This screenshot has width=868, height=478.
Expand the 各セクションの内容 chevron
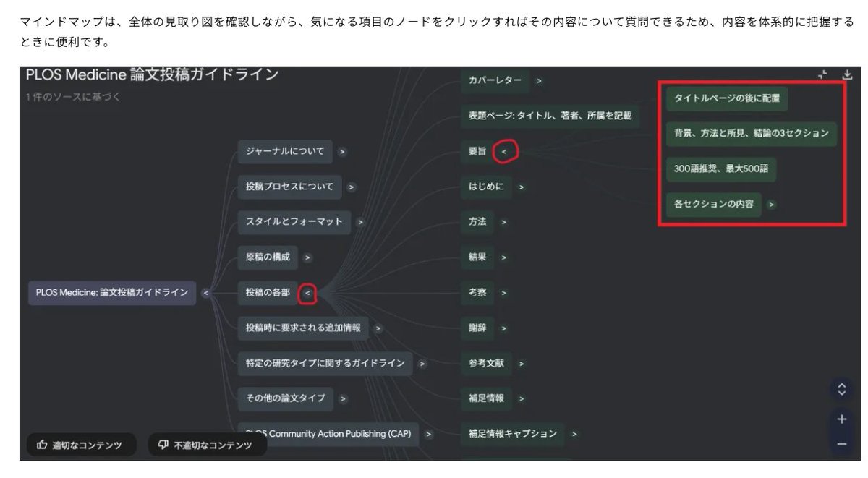(x=771, y=205)
